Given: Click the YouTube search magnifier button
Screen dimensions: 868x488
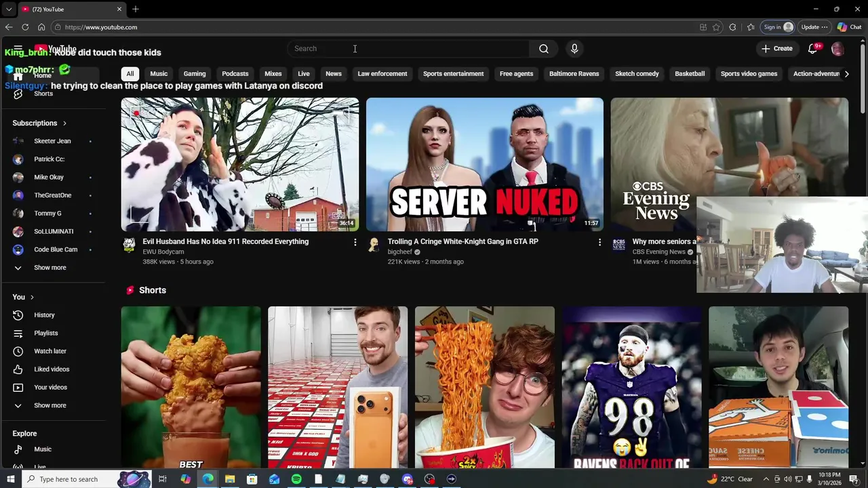Looking at the screenshot, I should point(543,49).
